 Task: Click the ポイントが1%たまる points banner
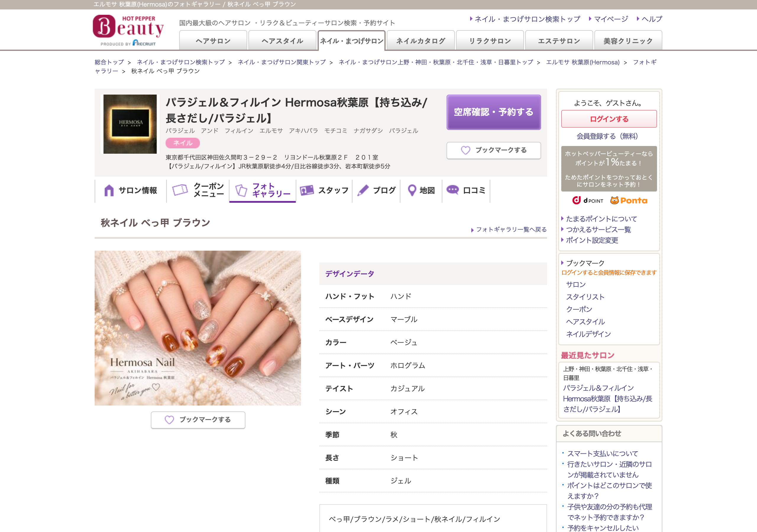pyautogui.click(x=609, y=169)
